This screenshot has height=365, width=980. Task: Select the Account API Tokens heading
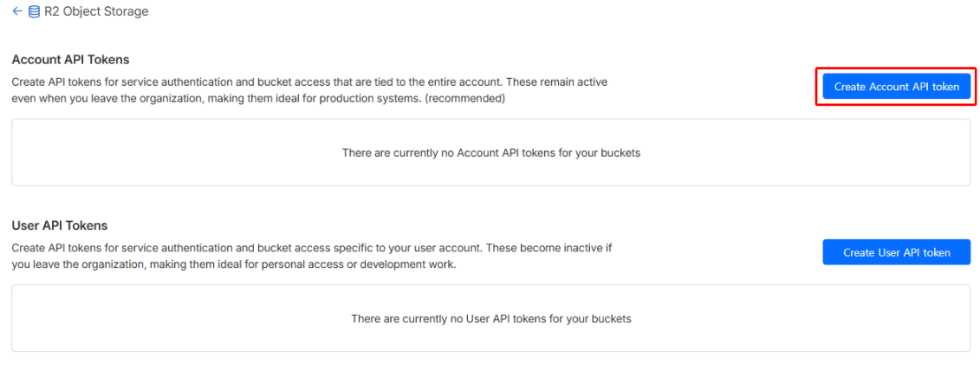pyautogui.click(x=71, y=60)
